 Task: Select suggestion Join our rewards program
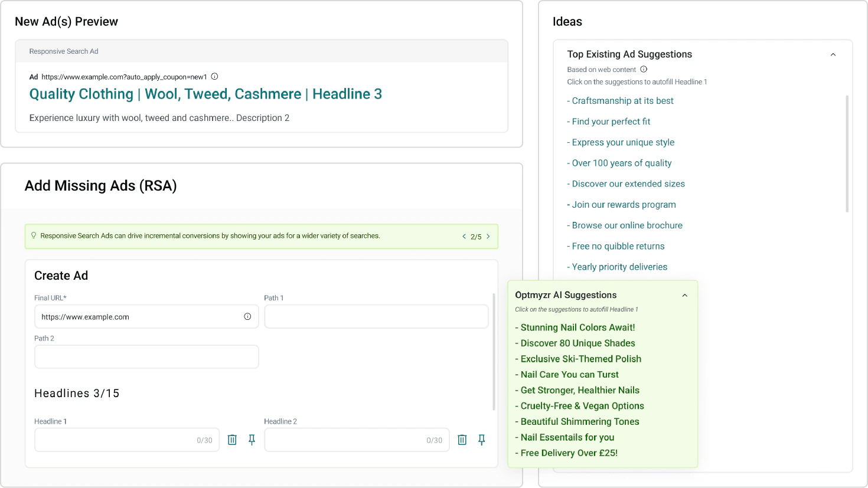[x=621, y=205]
